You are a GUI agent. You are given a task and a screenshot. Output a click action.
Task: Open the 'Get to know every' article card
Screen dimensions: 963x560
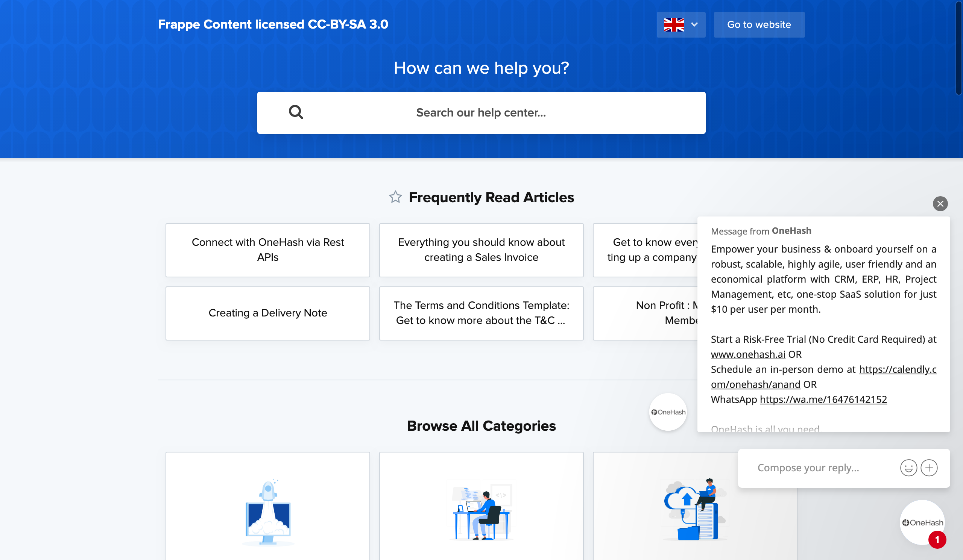[646, 250]
